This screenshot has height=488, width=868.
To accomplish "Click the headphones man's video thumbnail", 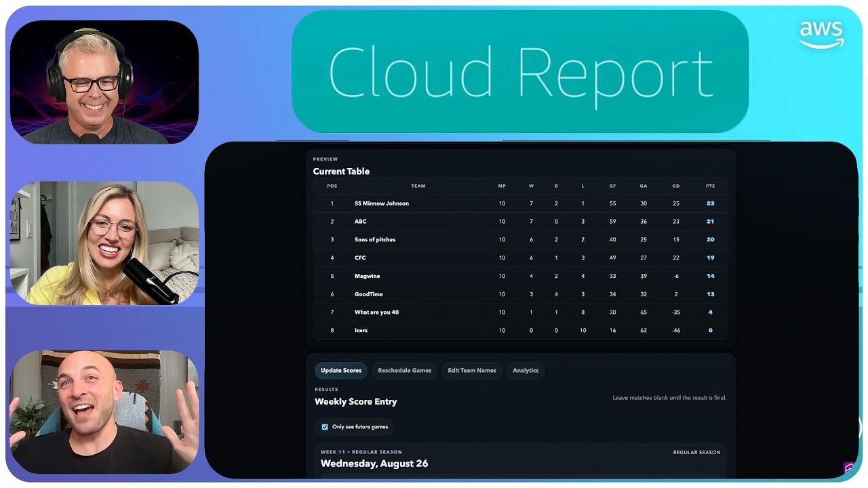I will (104, 82).
